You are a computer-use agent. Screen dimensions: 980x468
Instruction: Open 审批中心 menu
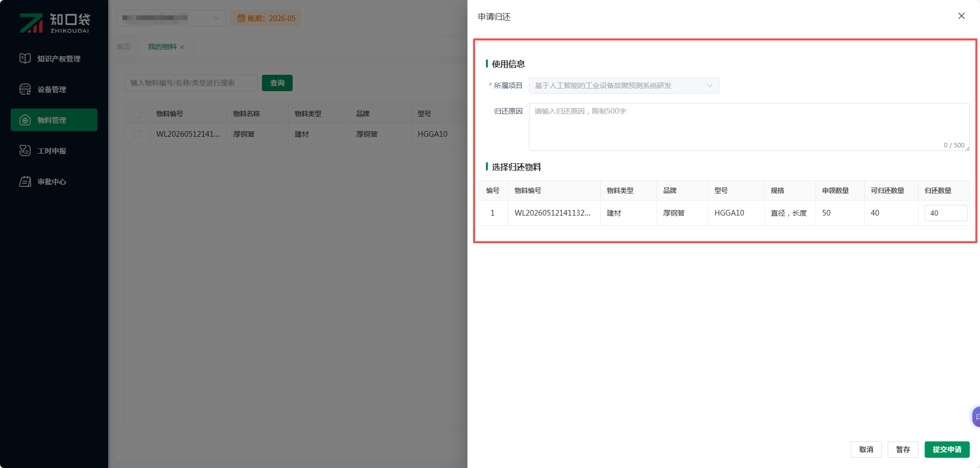click(x=54, y=181)
